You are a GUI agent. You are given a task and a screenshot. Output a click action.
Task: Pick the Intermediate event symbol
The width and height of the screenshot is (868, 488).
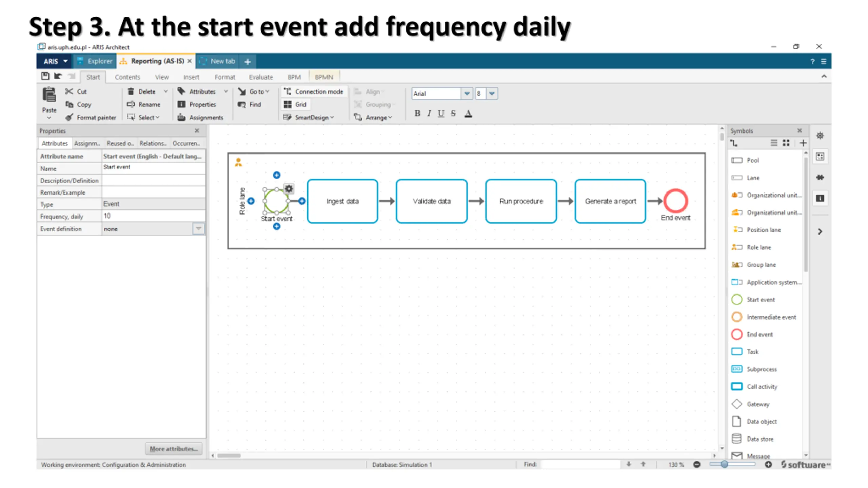click(x=737, y=317)
